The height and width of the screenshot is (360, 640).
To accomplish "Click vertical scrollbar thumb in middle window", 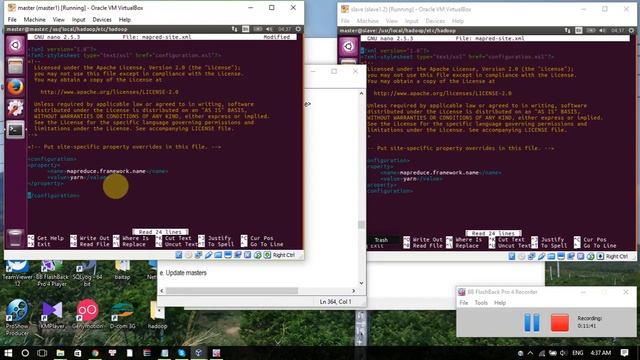I will tap(361, 224).
